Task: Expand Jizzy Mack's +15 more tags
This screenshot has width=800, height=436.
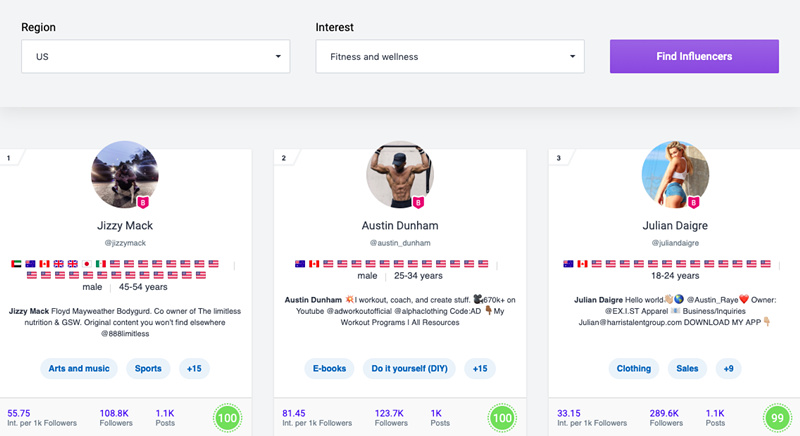Action: coord(194,368)
